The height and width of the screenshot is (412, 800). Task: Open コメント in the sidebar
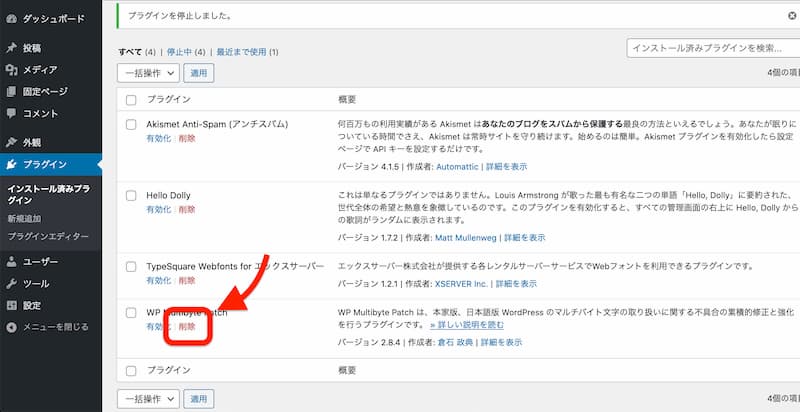[40, 113]
